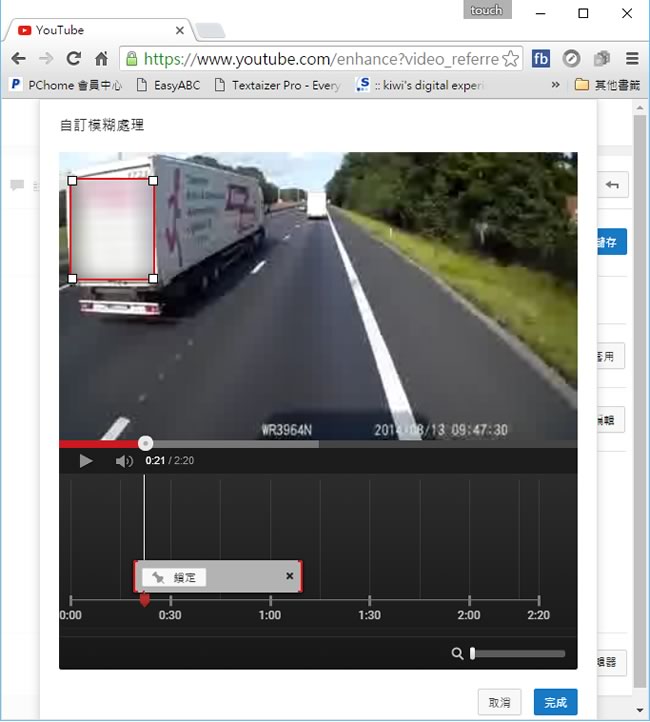Remove the blur segment with its X

pyautogui.click(x=290, y=576)
